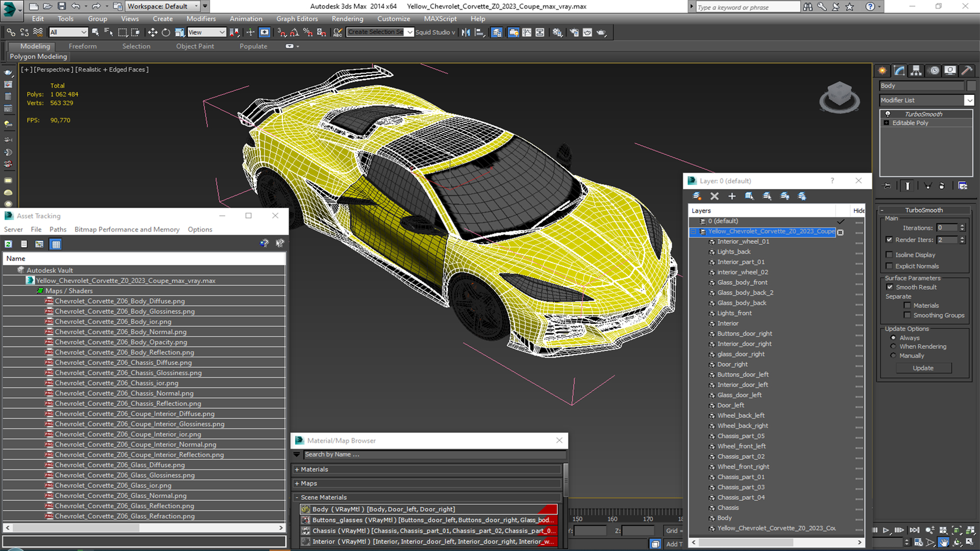This screenshot has width=980, height=551.
Task: Click Add Selected Objects plus icon in Layer dialog
Action: [x=732, y=196]
